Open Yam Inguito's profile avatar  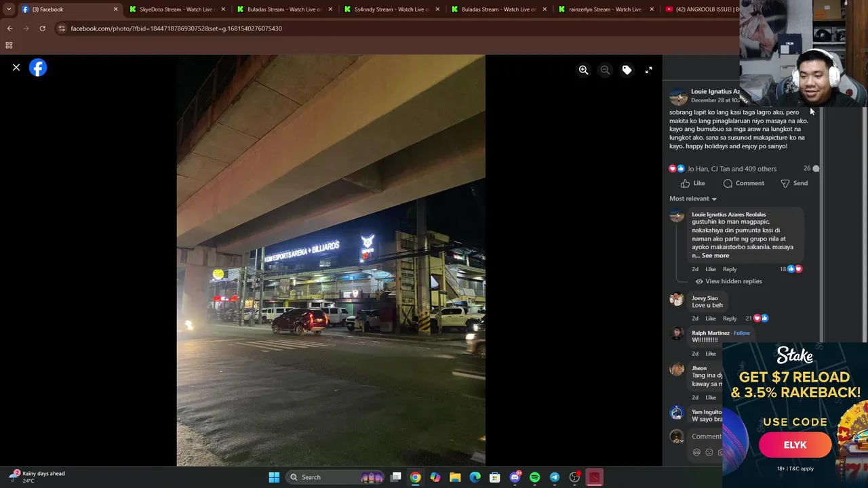point(677,413)
